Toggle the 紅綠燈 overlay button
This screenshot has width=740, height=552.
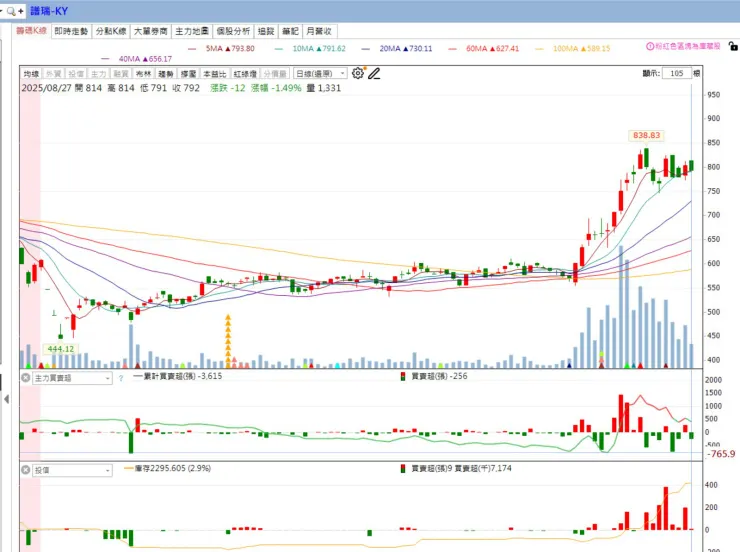click(x=245, y=74)
